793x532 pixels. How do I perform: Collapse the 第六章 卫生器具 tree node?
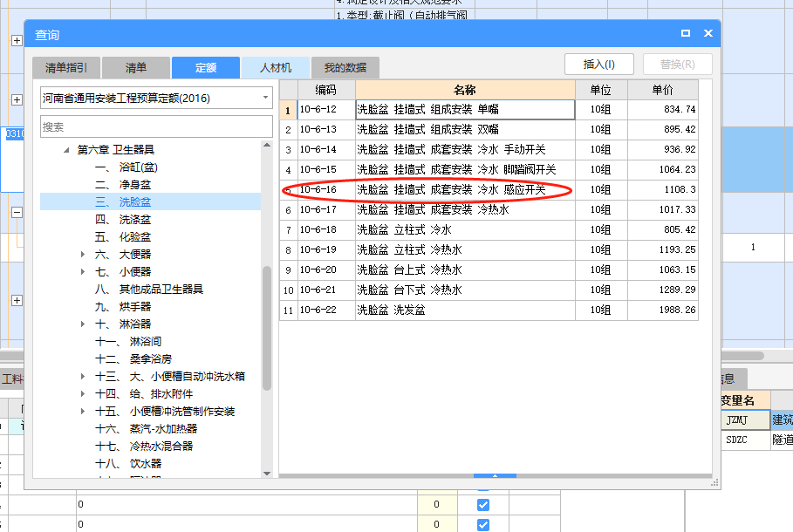[66, 150]
